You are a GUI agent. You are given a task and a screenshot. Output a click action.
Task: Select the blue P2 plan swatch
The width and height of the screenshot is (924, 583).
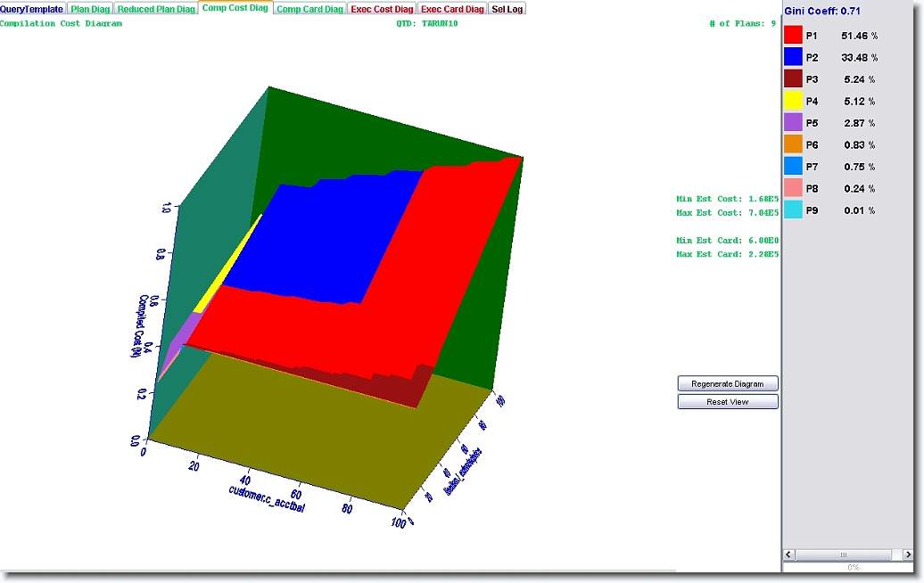(x=793, y=57)
